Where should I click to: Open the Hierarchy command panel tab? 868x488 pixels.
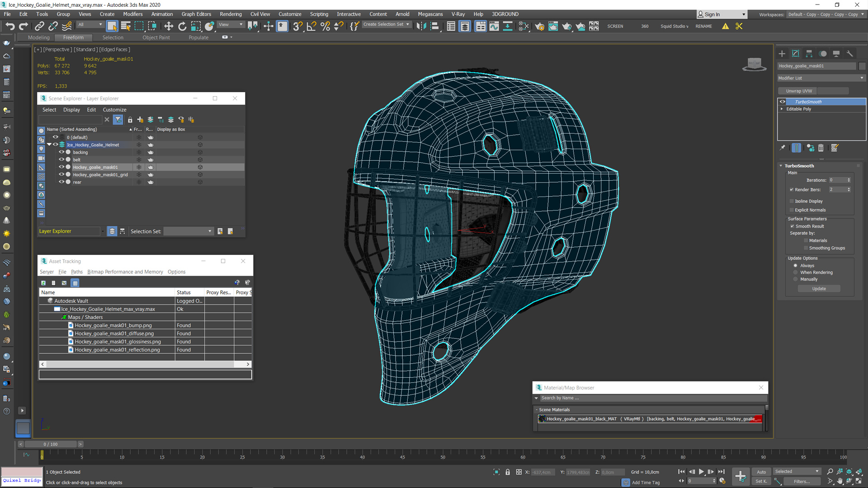(x=809, y=53)
